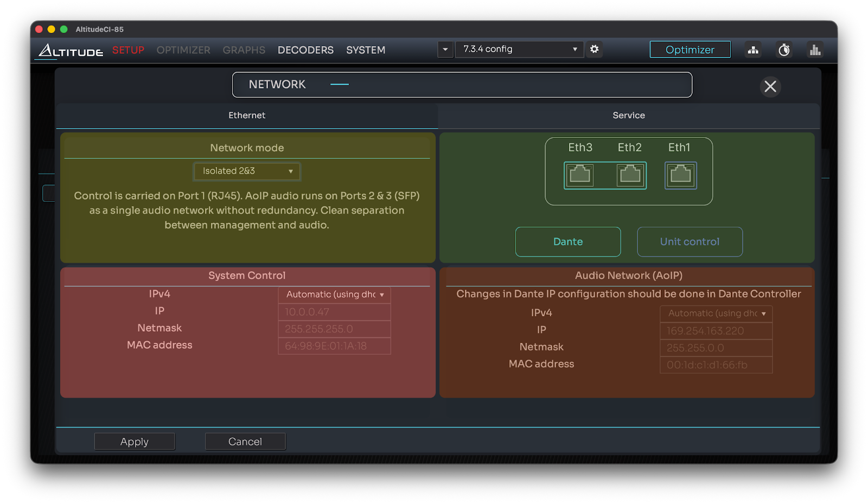Viewport: 868px width, 504px height.
Task: Open the GRAPHS menu
Action: pyautogui.click(x=244, y=50)
